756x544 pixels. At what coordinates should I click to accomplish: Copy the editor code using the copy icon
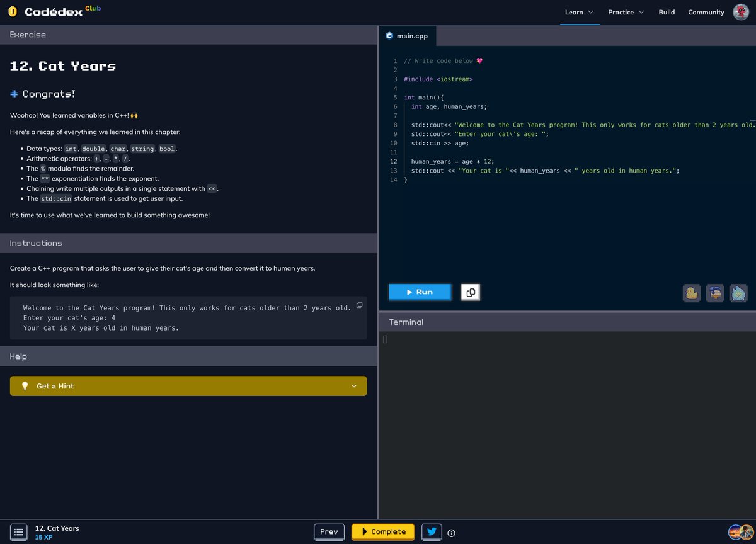click(x=471, y=292)
